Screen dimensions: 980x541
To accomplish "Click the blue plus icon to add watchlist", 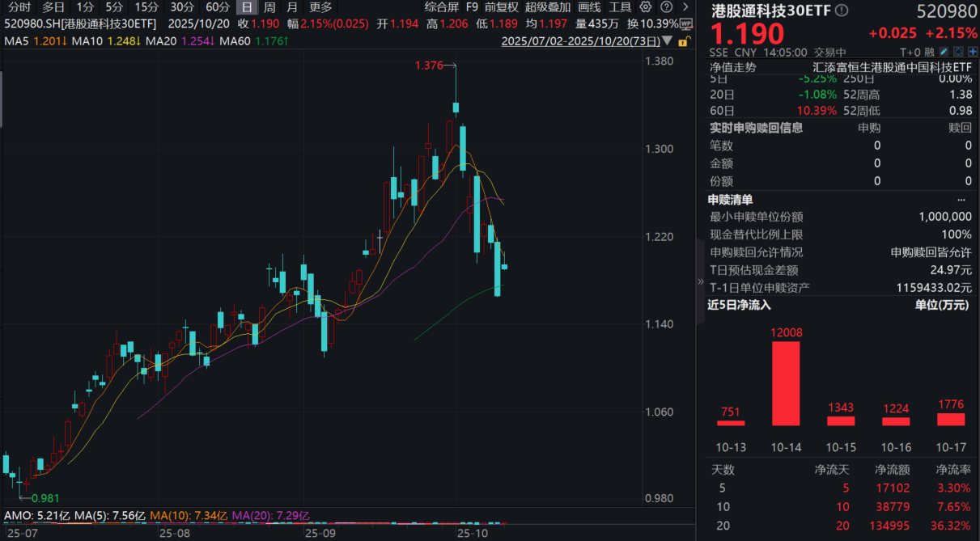I will (x=971, y=51).
